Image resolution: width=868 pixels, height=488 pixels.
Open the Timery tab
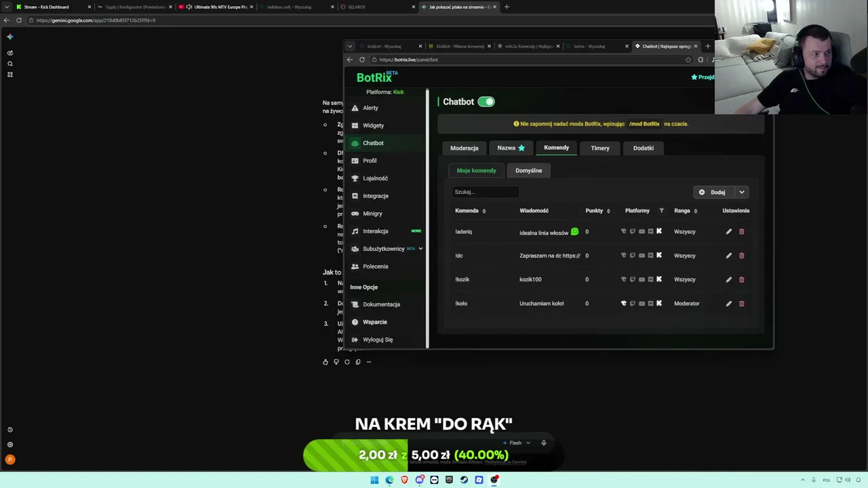(x=600, y=148)
